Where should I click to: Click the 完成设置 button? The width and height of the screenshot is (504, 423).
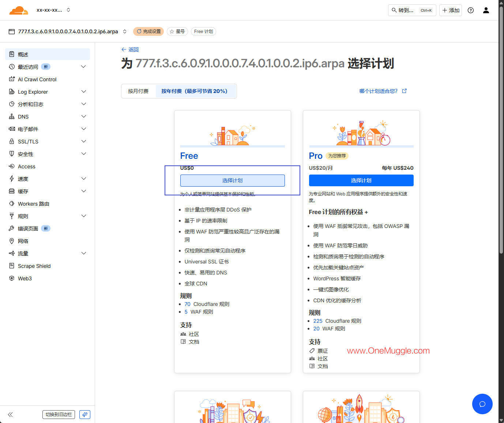[x=148, y=31]
